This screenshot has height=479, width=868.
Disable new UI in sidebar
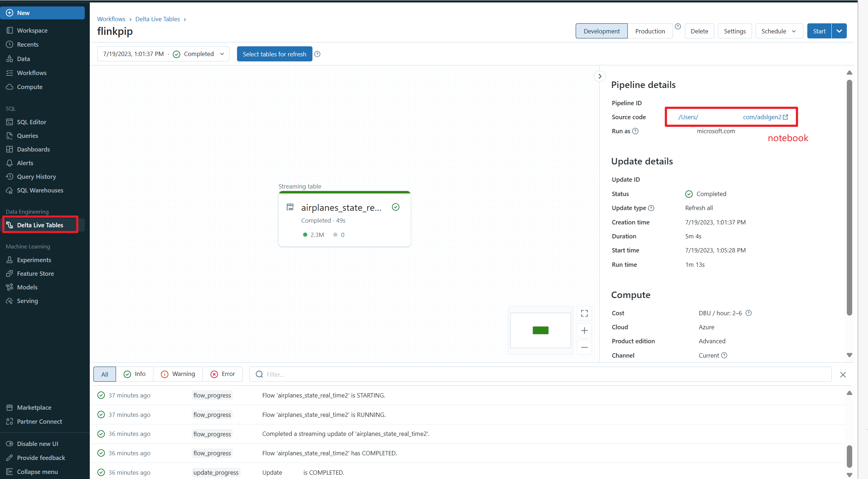(37, 443)
